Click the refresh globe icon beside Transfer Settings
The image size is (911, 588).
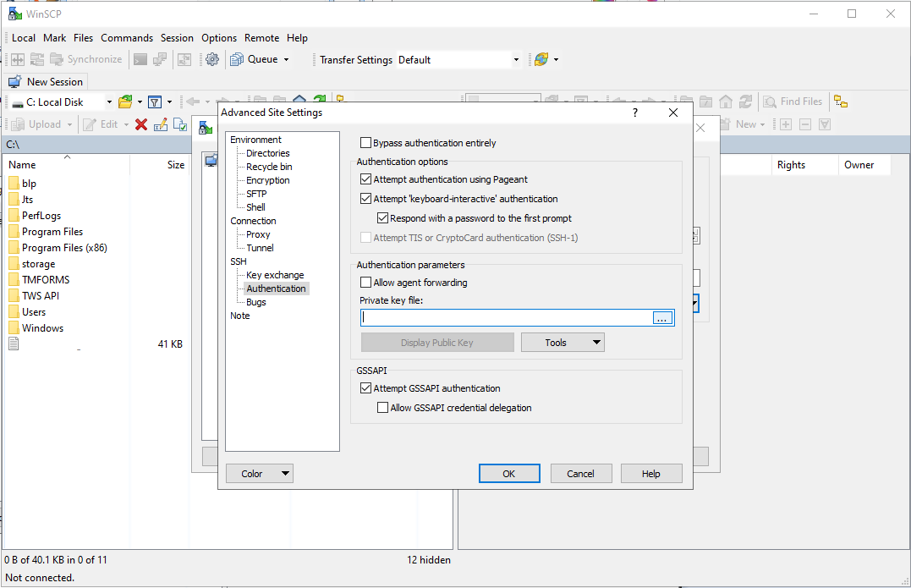tap(541, 59)
